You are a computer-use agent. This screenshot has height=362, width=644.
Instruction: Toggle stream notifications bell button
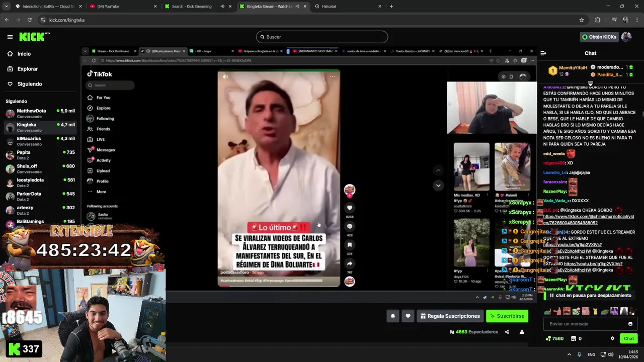[393, 316]
